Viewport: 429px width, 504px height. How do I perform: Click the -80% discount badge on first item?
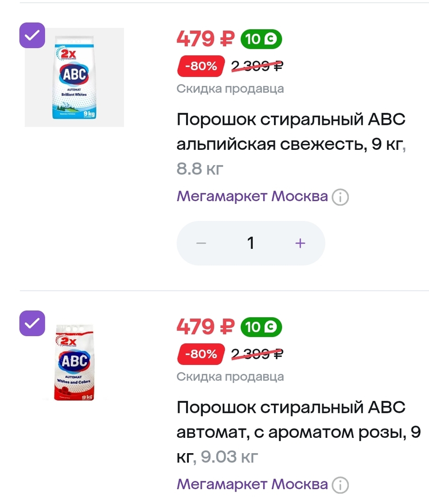[201, 67]
